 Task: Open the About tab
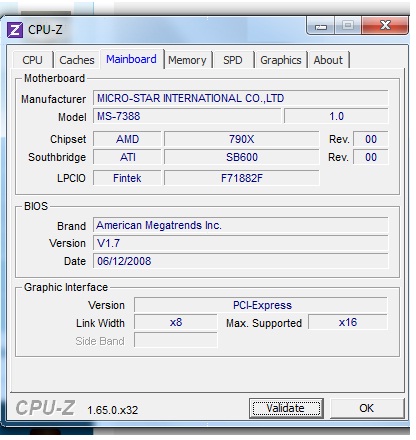(328, 60)
